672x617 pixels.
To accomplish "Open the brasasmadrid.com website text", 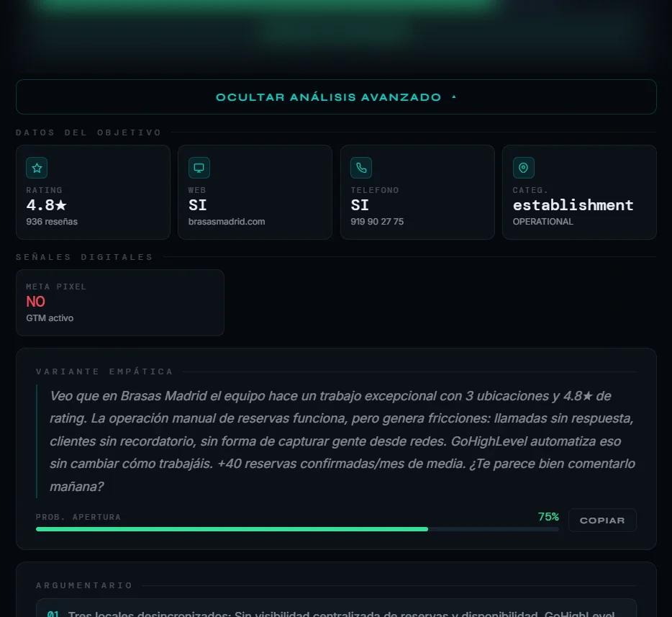I will coord(227,222).
